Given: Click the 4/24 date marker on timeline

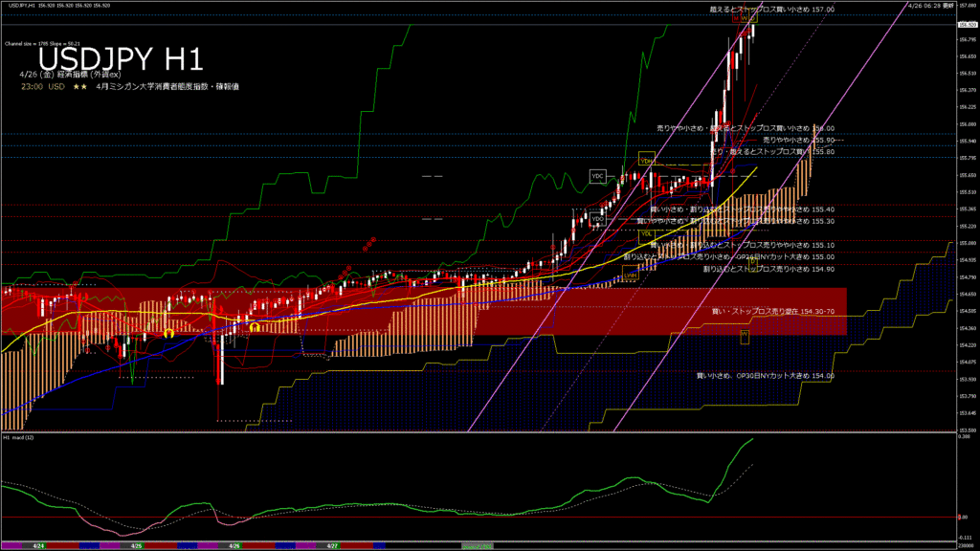Looking at the screenshot, I should [x=38, y=545].
